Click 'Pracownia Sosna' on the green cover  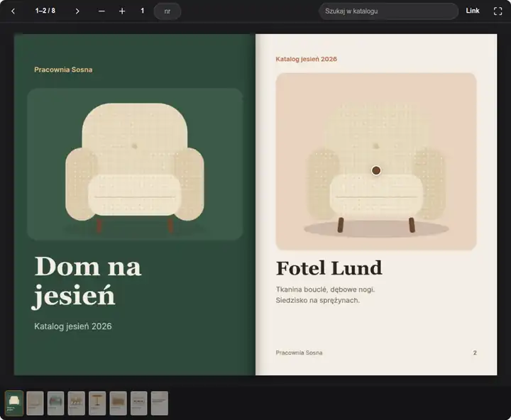[63, 70]
